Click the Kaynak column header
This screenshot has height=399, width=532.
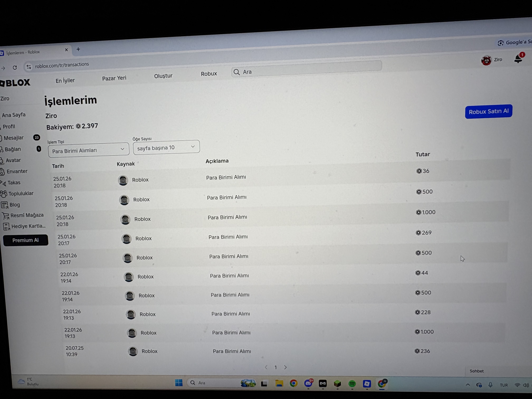[x=126, y=164]
